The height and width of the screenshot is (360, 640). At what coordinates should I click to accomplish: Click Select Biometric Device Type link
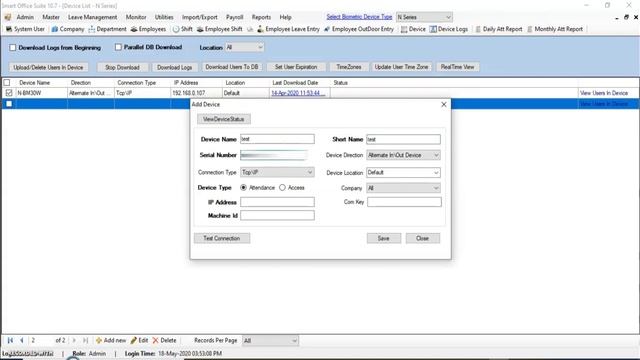coord(359,17)
